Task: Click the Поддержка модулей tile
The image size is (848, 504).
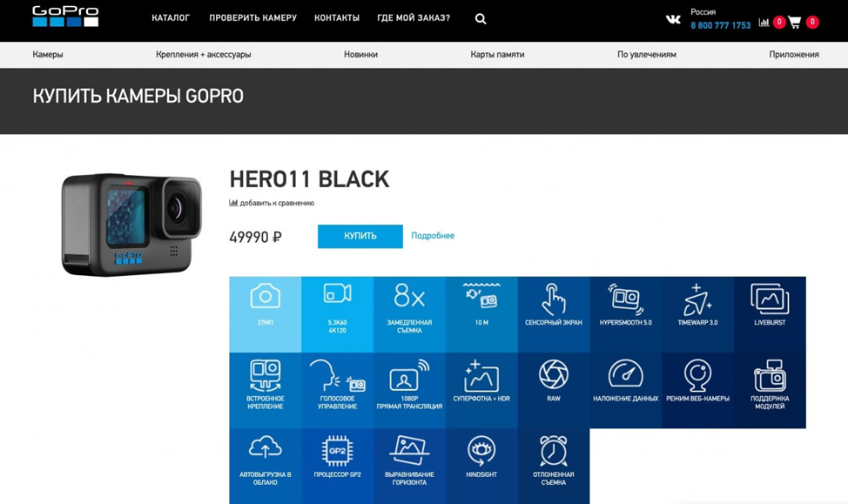Action: (x=770, y=391)
